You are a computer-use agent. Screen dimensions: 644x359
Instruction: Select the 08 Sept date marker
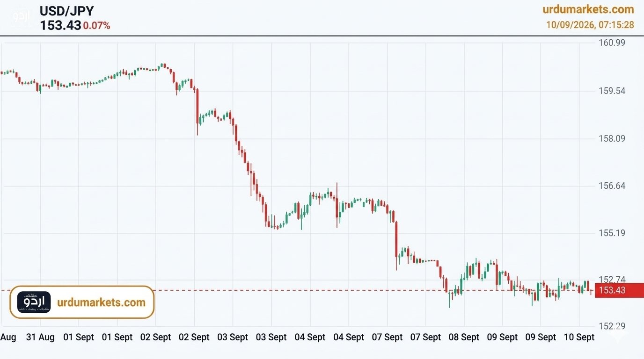[464, 337]
